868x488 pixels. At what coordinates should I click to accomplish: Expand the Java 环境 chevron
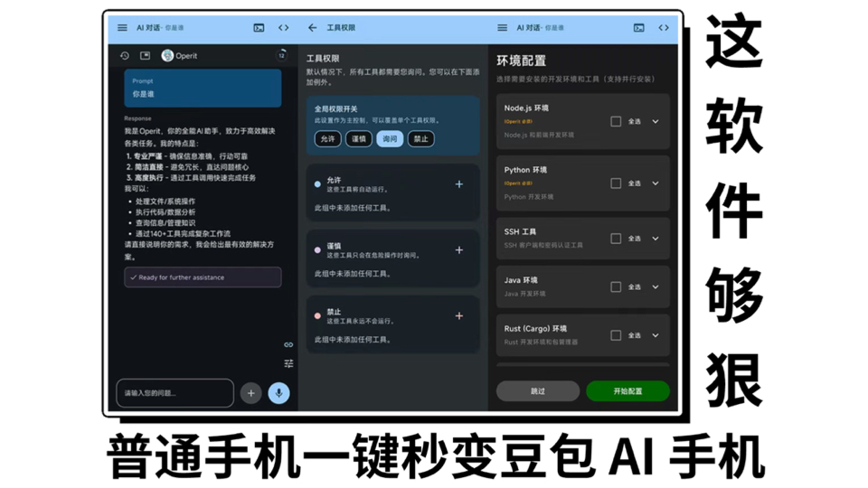[x=656, y=287]
